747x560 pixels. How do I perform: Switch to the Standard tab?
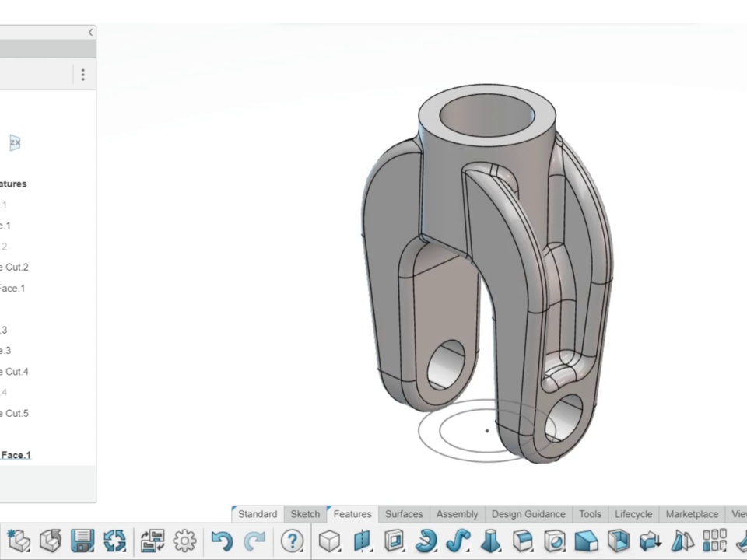point(258,514)
